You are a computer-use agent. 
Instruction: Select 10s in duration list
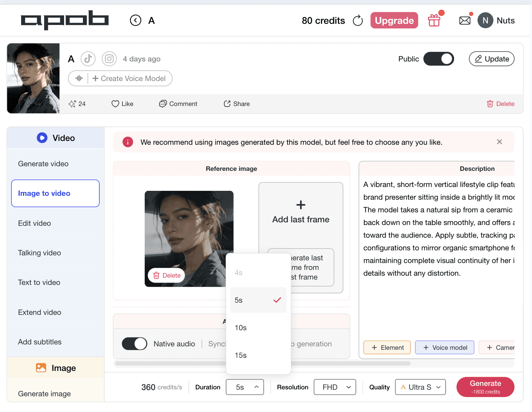click(258, 328)
